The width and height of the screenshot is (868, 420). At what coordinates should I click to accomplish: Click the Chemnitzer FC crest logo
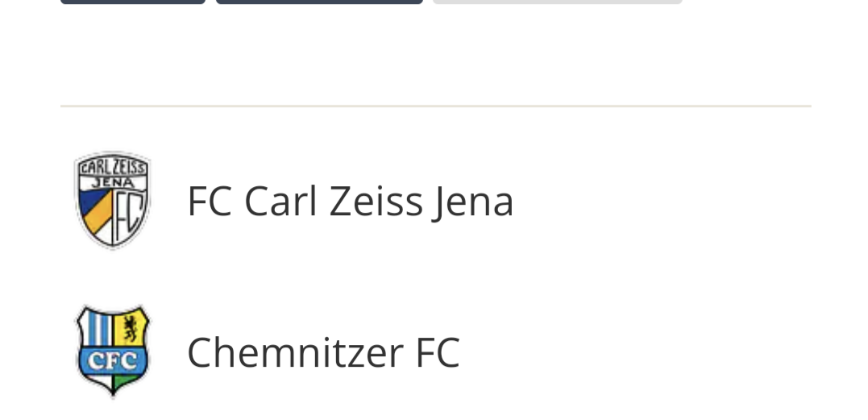pos(113,351)
